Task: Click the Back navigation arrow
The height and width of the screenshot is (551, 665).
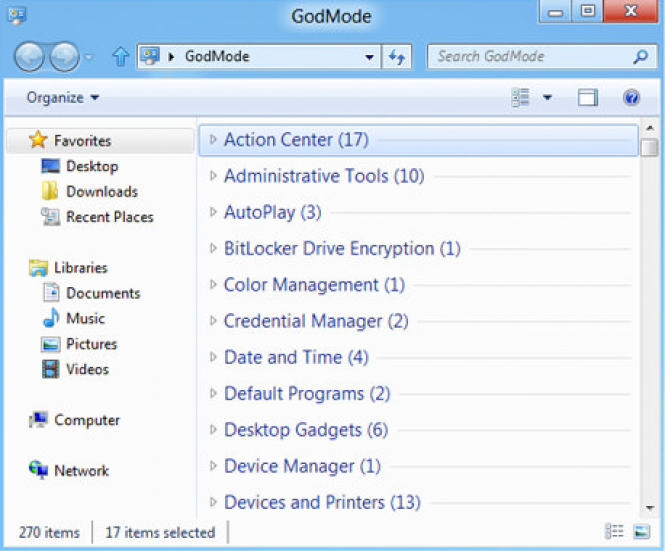Action: click(29, 56)
